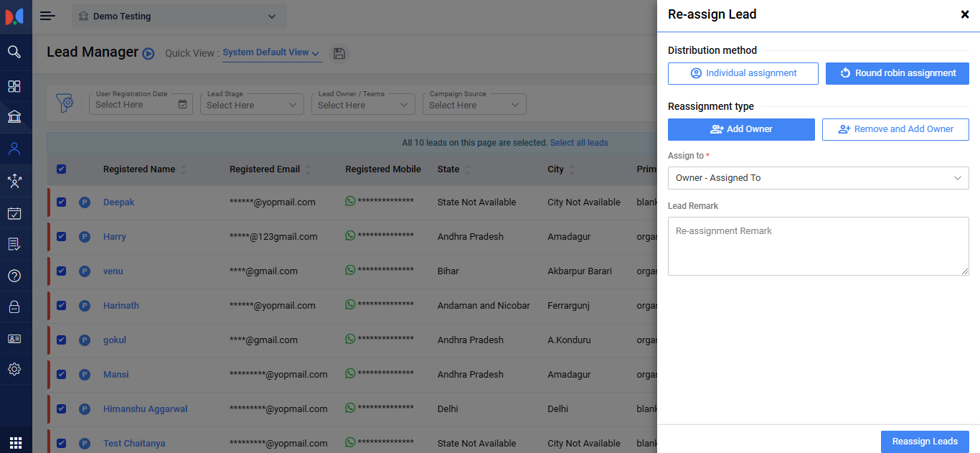Expand the Assign to owner dropdown
The width and height of the screenshot is (980, 453).
pos(818,178)
